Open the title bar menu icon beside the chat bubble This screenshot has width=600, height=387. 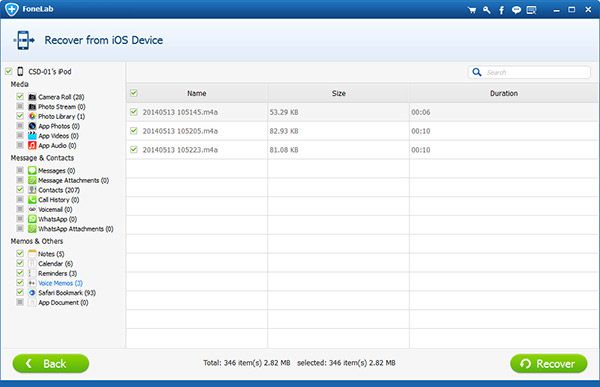tap(531, 10)
